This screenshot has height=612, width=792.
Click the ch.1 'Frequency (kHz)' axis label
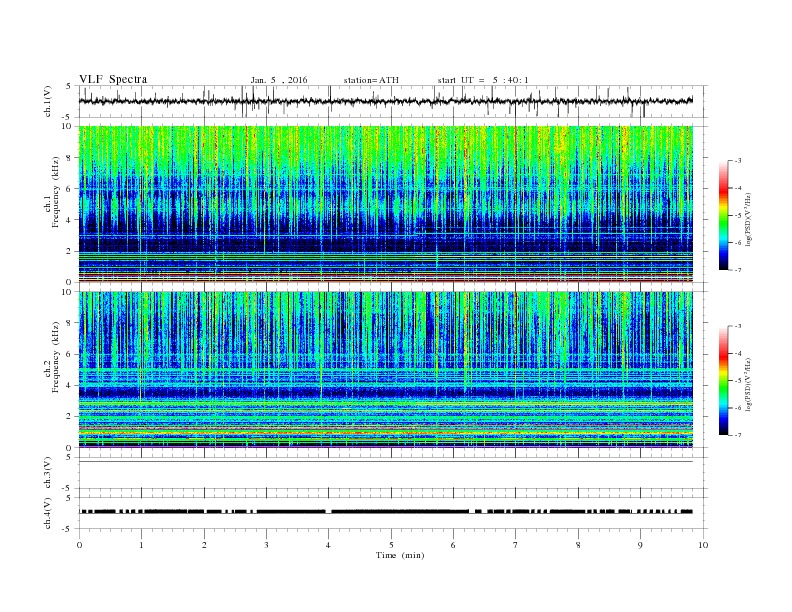tap(55, 192)
